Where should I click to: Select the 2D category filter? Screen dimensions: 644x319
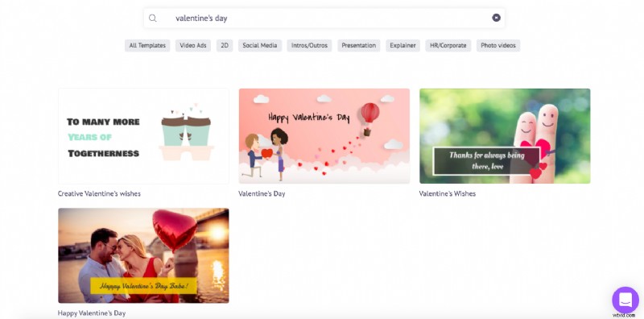(225, 46)
